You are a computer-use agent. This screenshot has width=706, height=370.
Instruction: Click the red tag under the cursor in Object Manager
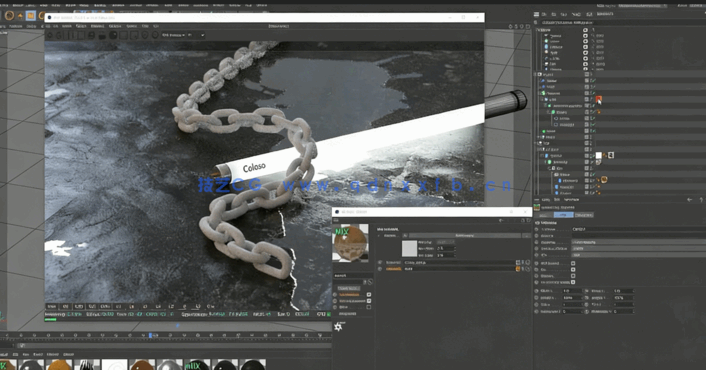(598, 99)
